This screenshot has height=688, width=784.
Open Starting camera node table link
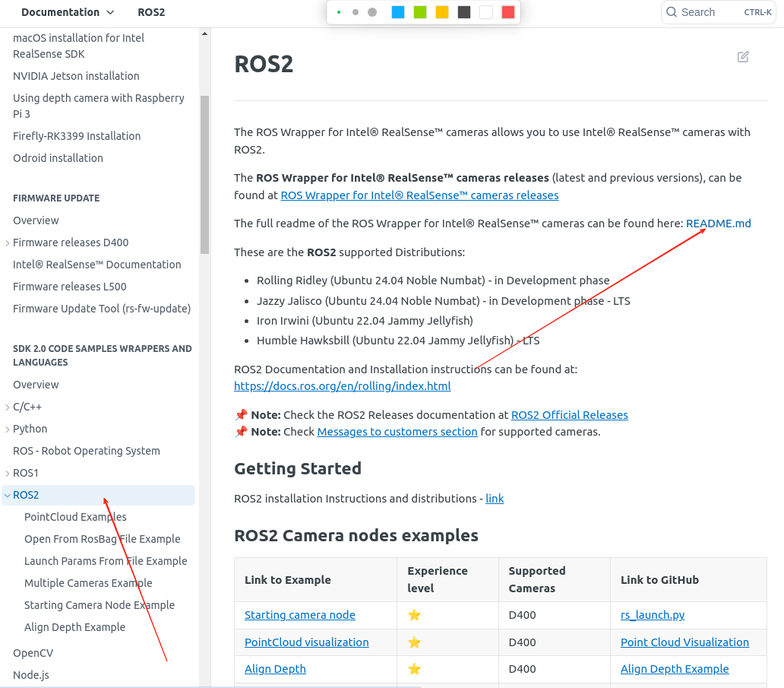pos(300,615)
